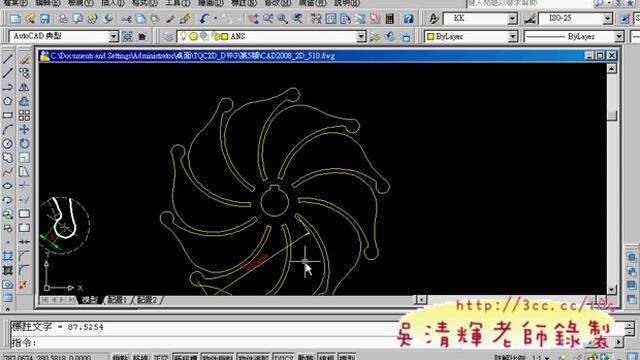This screenshot has width=640, height=360.
Task: Expand the ByLayer color dropdown
Action: pyautogui.click(x=513, y=37)
